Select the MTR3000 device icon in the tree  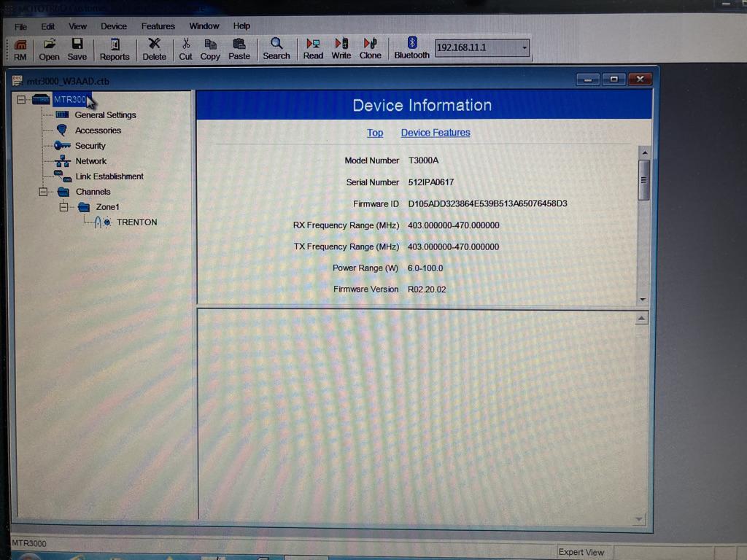click(x=41, y=99)
